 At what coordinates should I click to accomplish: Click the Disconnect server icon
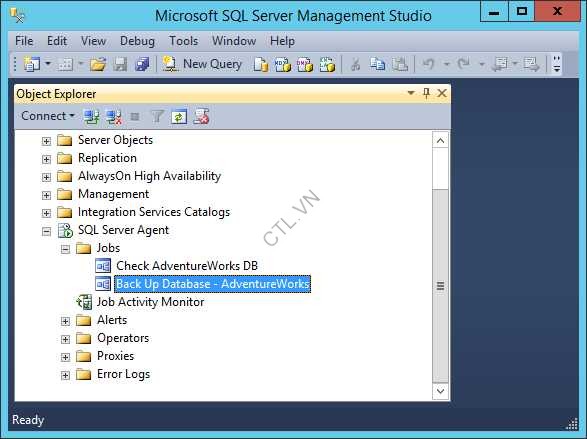point(113,117)
